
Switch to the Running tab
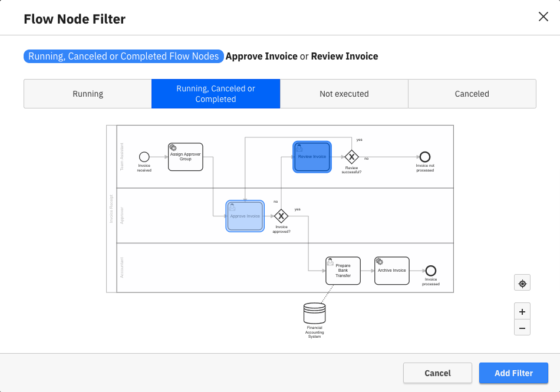(87, 93)
